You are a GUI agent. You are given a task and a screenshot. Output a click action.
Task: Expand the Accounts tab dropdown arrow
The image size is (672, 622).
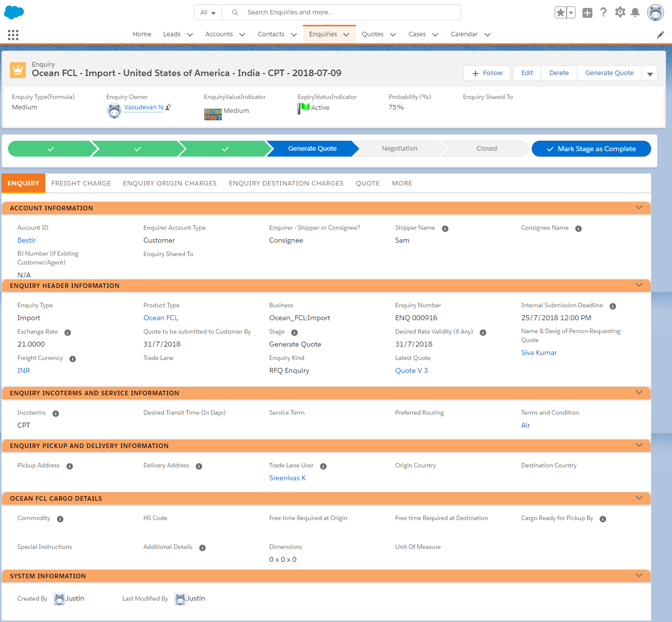[x=242, y=35]
